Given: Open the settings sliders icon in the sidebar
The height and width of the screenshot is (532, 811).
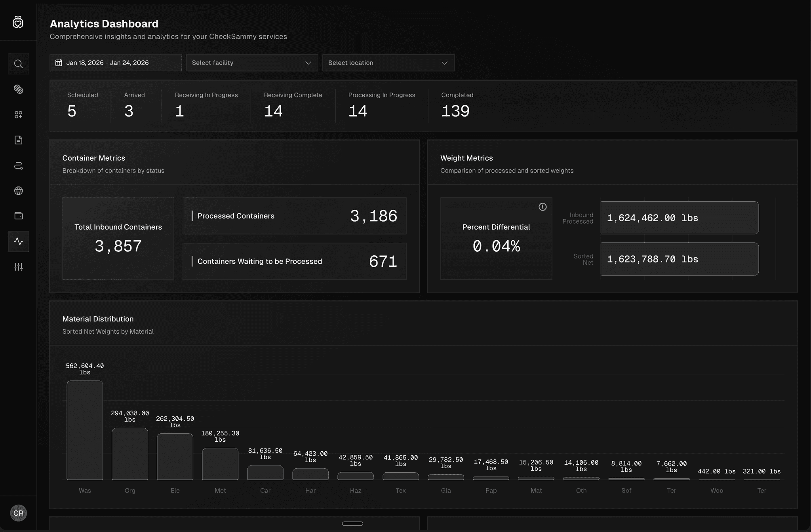Looking at the screenshot, I should coord(18,266).
